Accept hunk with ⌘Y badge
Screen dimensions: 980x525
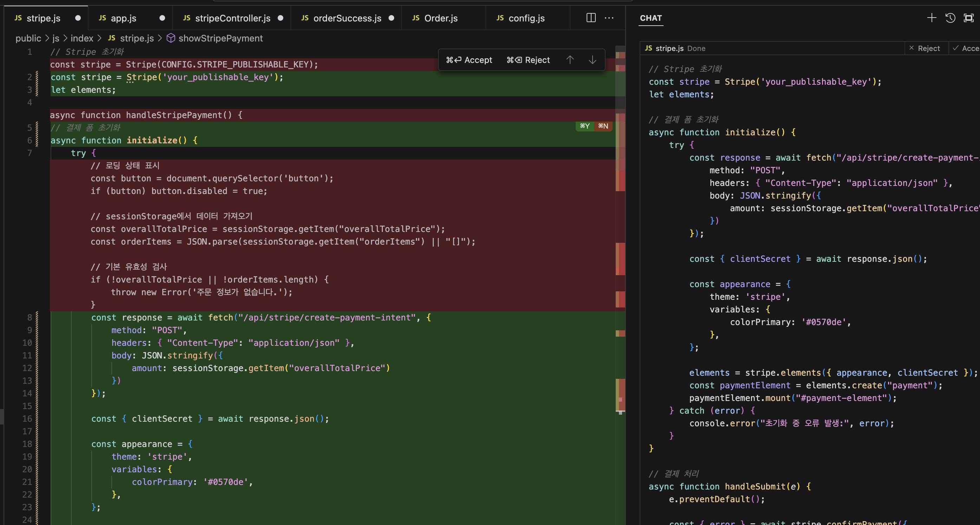coord(584,126)
